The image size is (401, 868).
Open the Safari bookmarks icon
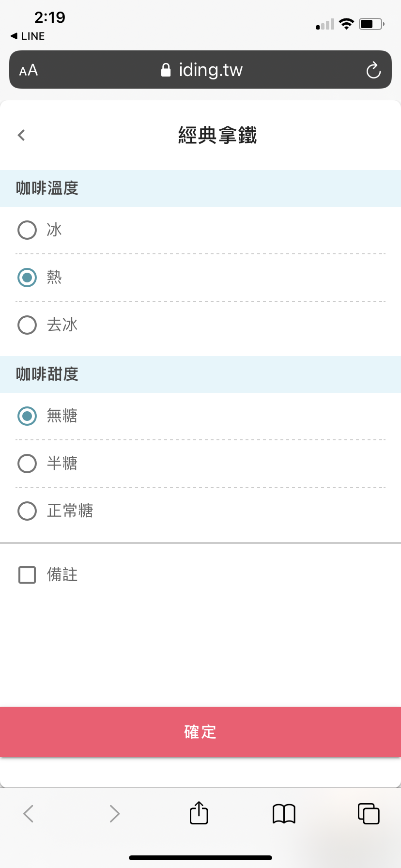pos(284,813)
